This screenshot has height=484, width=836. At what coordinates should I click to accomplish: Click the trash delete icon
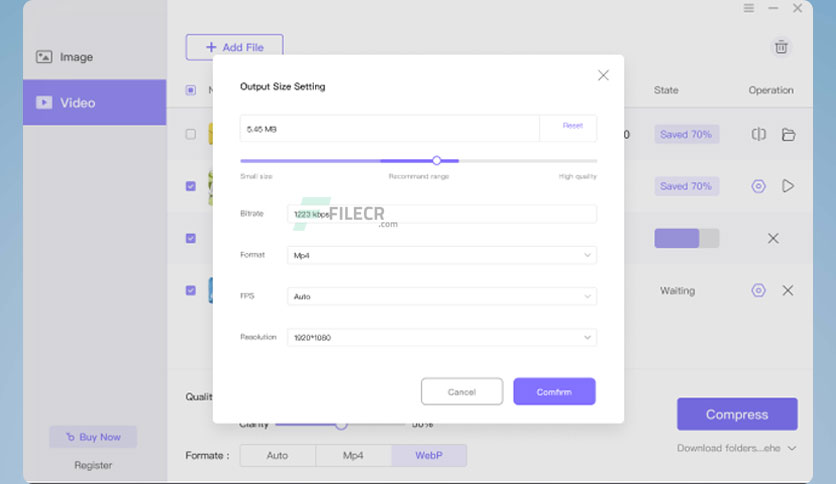pyautogui.click(x=781, y=47)
